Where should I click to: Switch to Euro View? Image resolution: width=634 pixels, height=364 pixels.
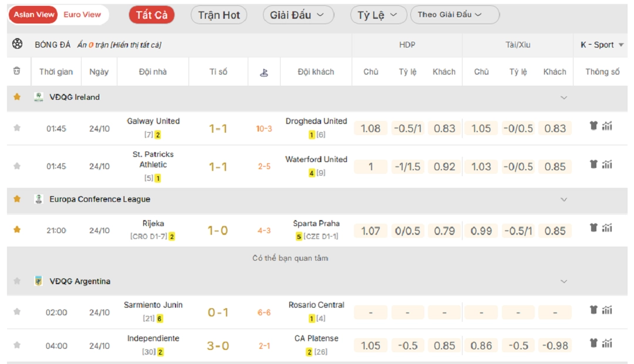coord(82,15)
